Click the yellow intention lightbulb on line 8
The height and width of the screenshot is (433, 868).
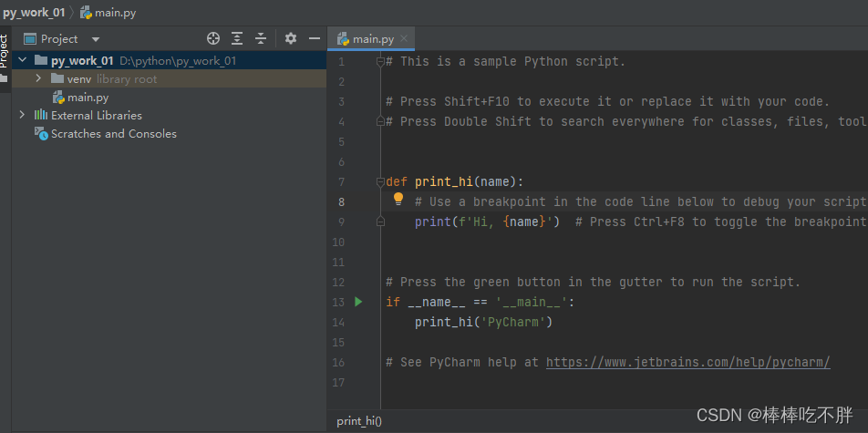pos(398,200)
